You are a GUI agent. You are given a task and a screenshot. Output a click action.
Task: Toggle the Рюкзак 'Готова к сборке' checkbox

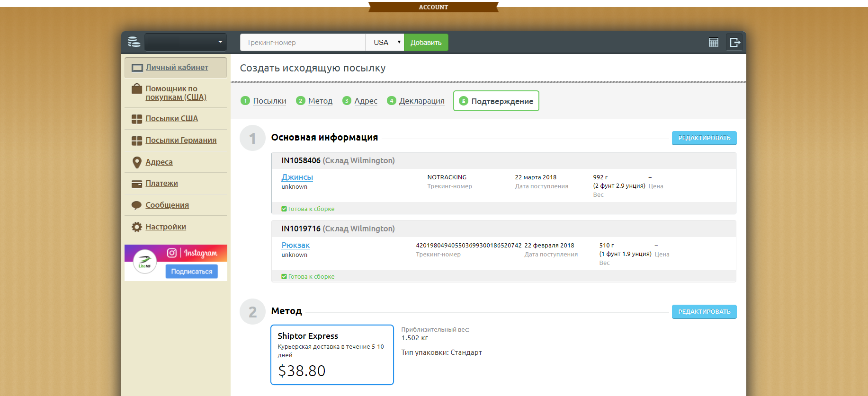(284, 277)
